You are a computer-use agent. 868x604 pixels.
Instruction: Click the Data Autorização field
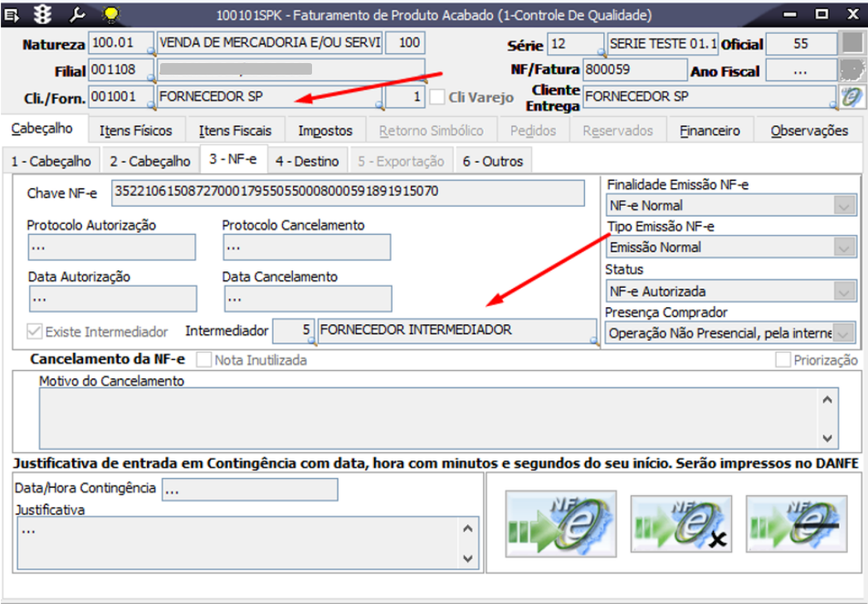click(113, 299)
